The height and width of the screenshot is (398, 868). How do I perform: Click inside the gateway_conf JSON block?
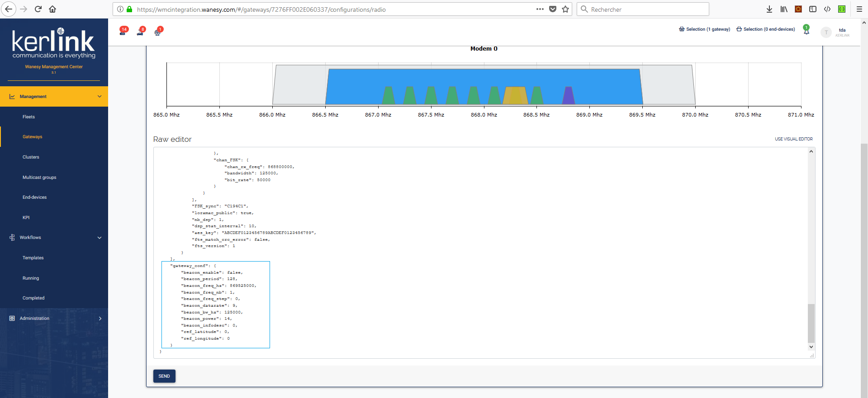[x=215, y=304]
